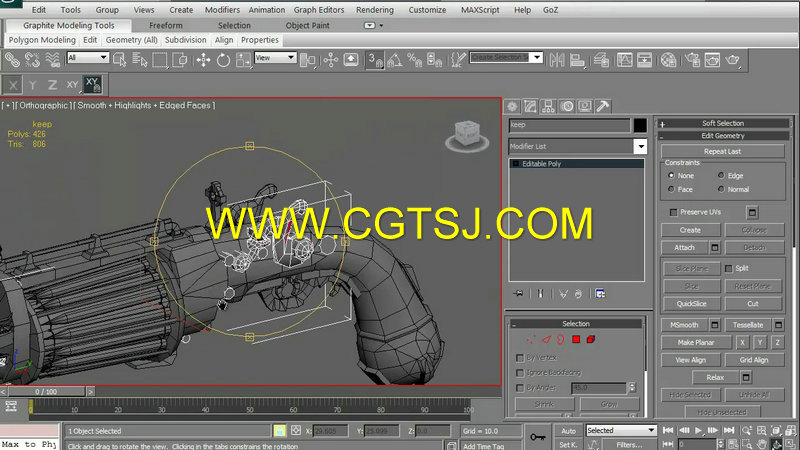Toggle the Window/Crossing selection icon
The image size is (800, 450).
pyautogui.click(x=180, y=60)
